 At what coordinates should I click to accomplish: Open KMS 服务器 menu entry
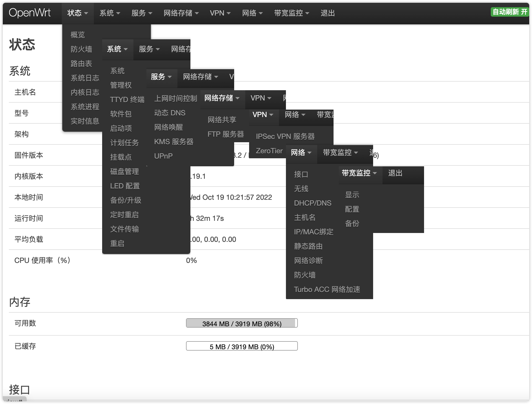pyautogui.click(x=174, y=141)
